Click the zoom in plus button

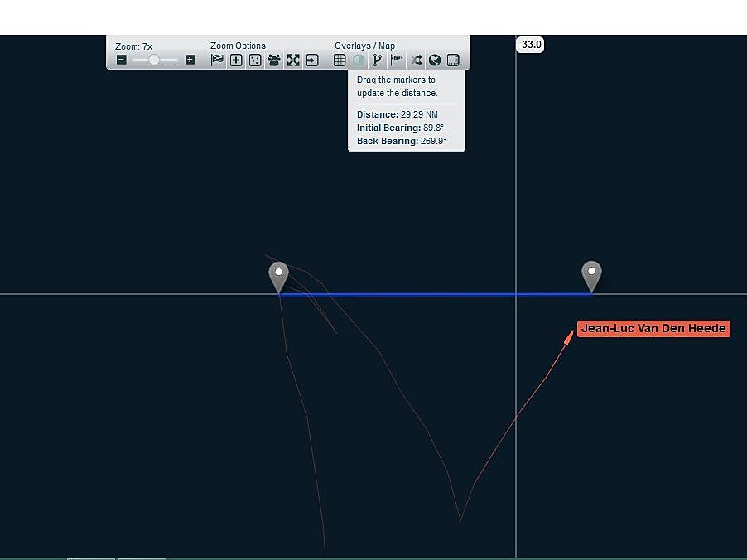click(190, 60)
